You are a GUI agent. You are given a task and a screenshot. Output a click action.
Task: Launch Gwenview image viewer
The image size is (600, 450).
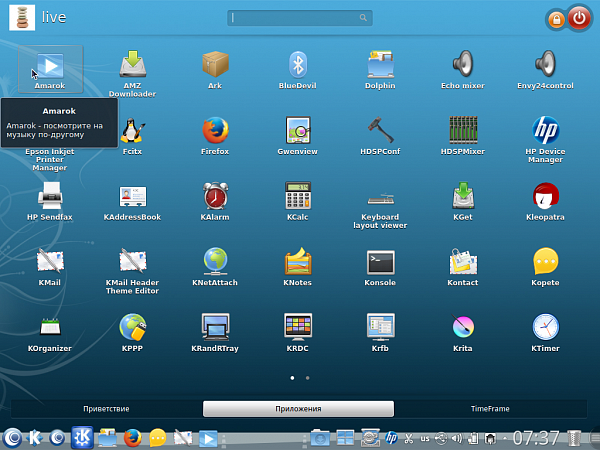(298, 135)
